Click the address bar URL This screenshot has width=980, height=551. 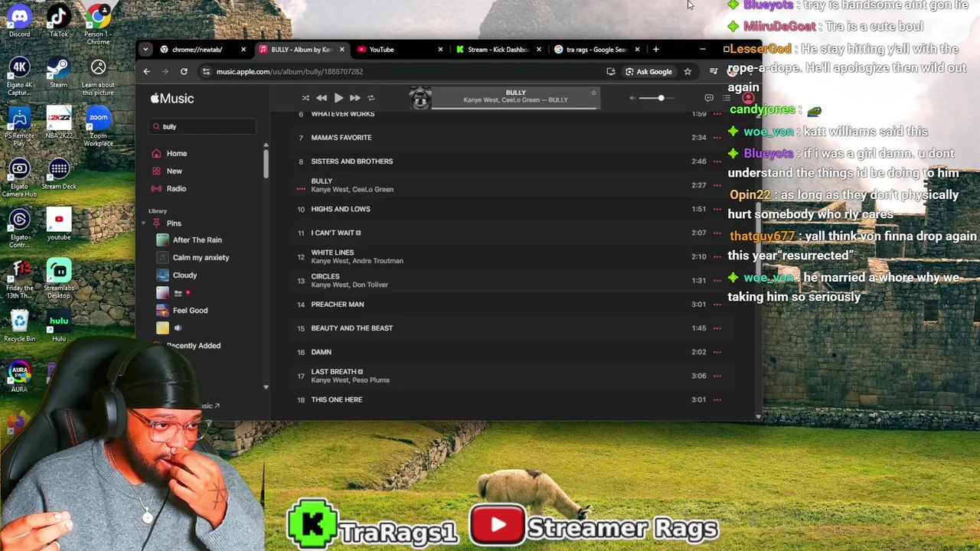tap(289, 71)
